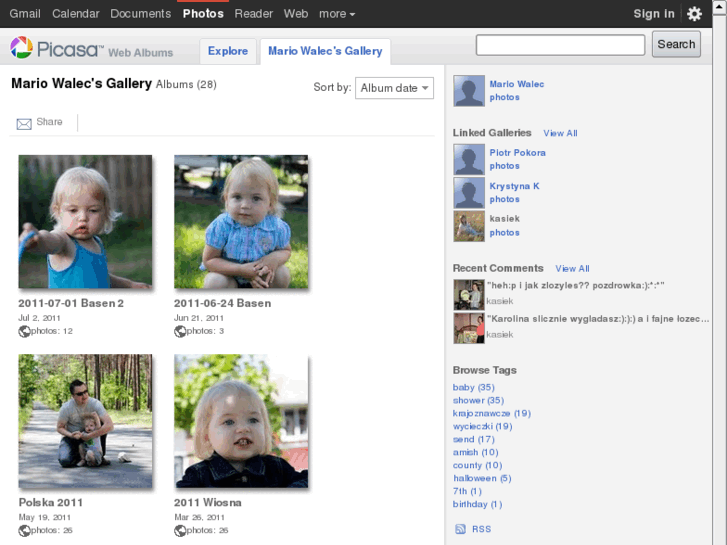The height and width of the screenshot is (545, 727).
Task: Click Piotr Pokora's avatar silhouette
Action: [x=469, y=159]
